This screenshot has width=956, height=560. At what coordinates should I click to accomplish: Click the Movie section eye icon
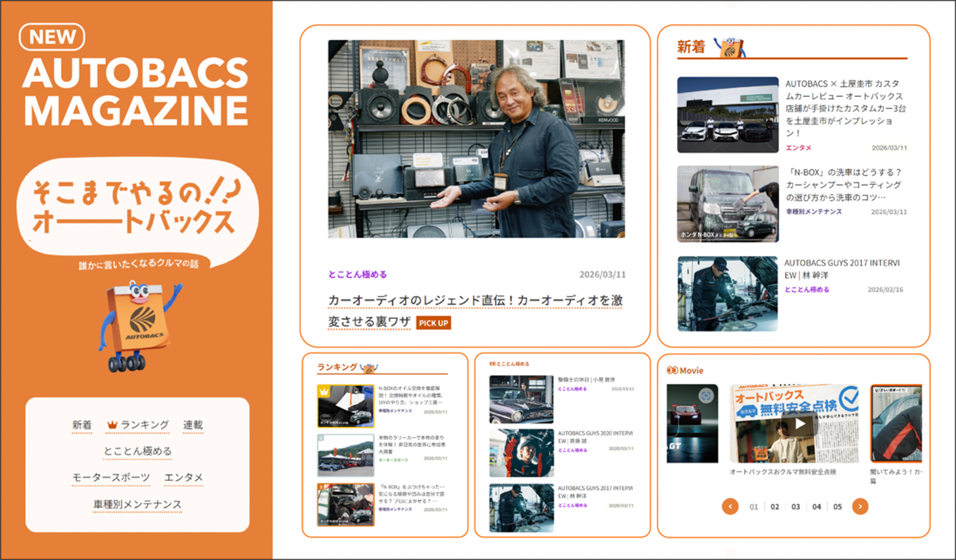[672, 370]
